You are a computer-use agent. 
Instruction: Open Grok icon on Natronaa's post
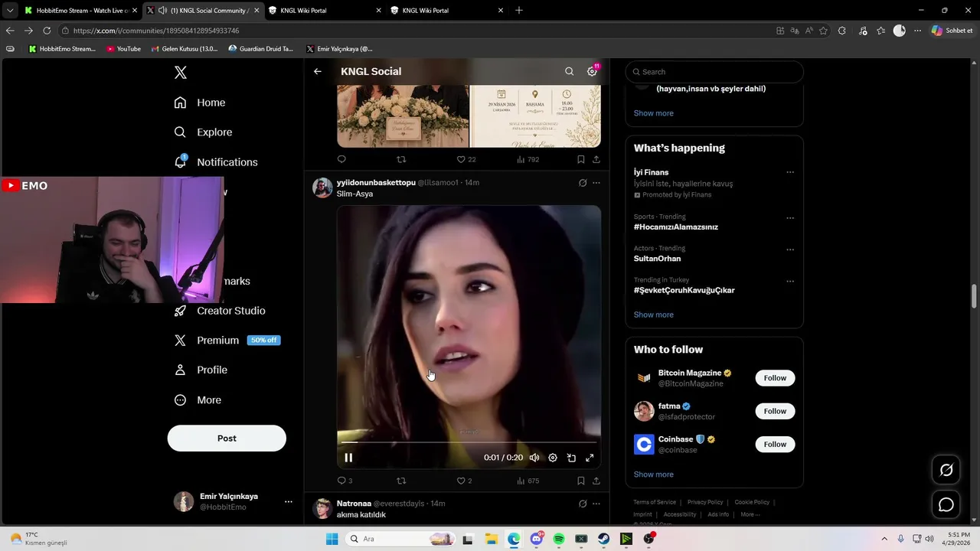pyautogui.click(x=583, y=504)
